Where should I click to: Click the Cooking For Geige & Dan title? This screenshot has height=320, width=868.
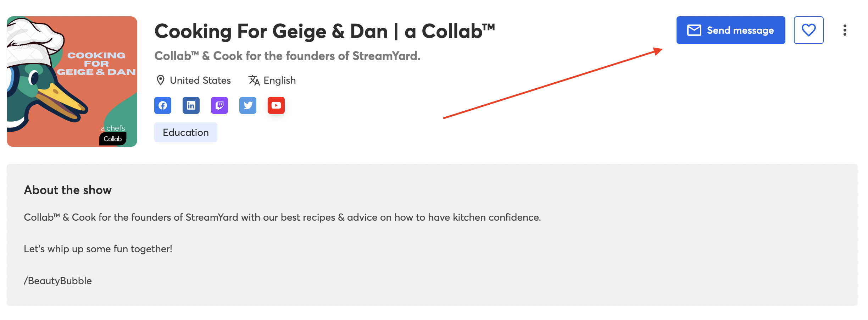[324, 31]
